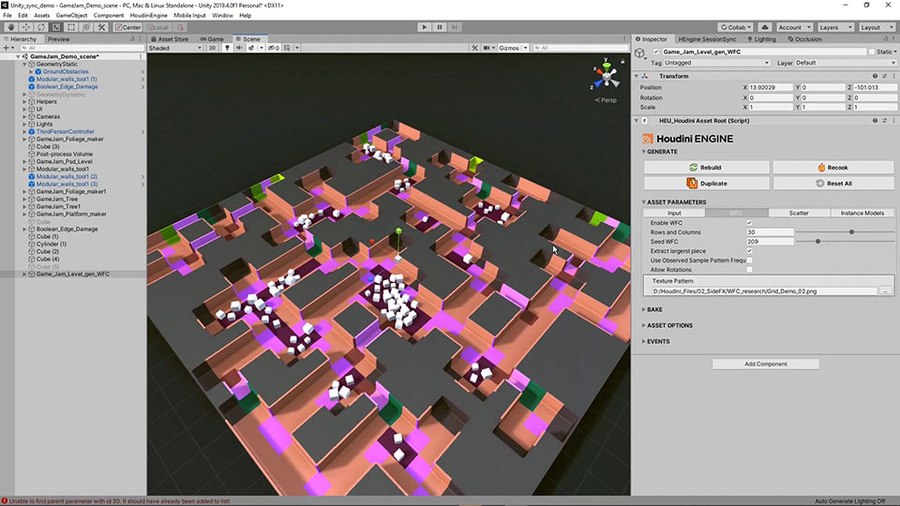This screenshot has width=900, height=506.
Task: Select the Move tool
Action: tap(26, 27)
